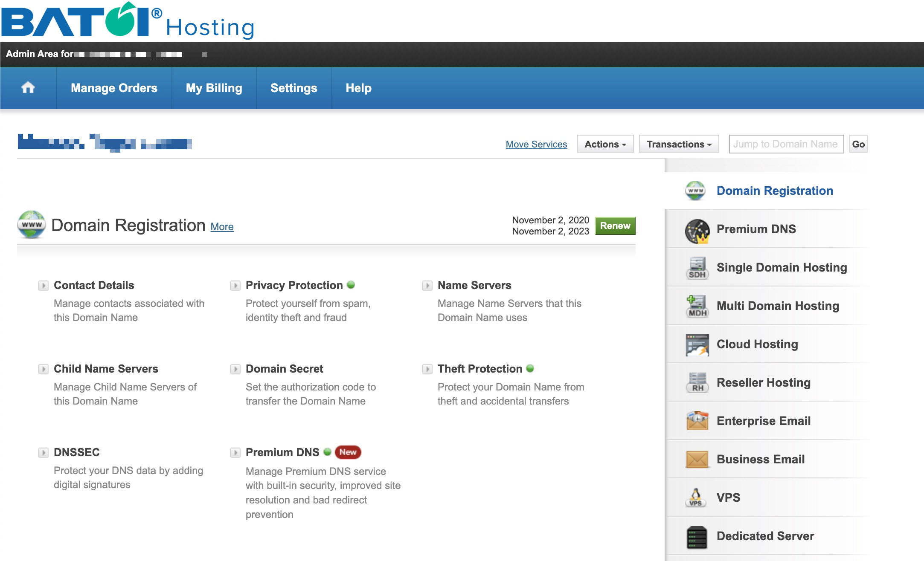Click the Multi Domain Hosting icon
This screenshot has height=561, width=924.
point(696,306)
